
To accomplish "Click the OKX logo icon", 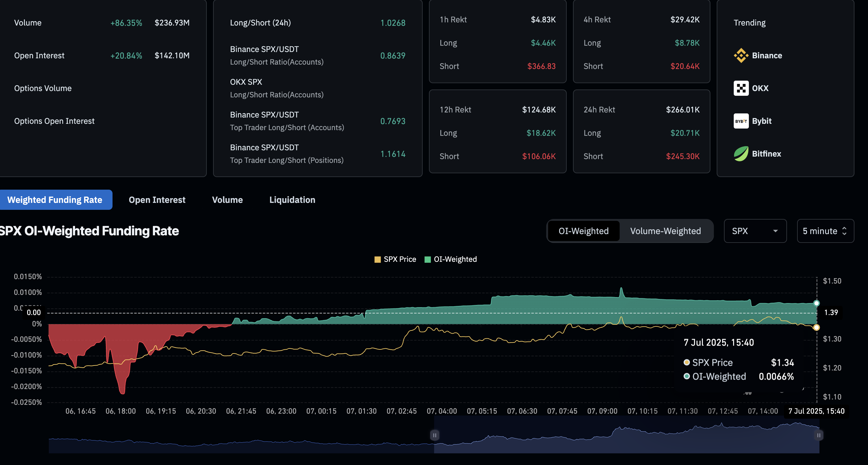I will pyautogui.click(x=741, y=88).
